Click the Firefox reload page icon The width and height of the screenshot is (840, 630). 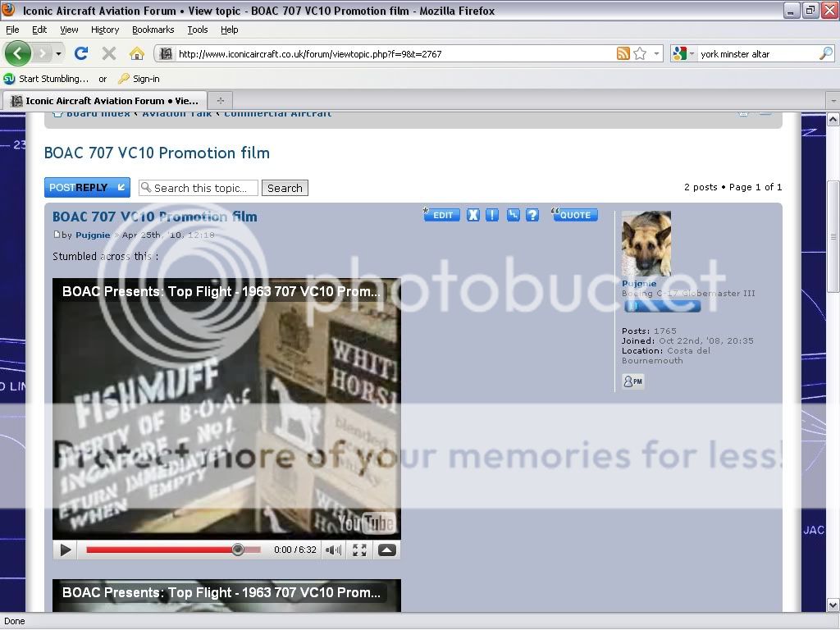pos(80,53)
